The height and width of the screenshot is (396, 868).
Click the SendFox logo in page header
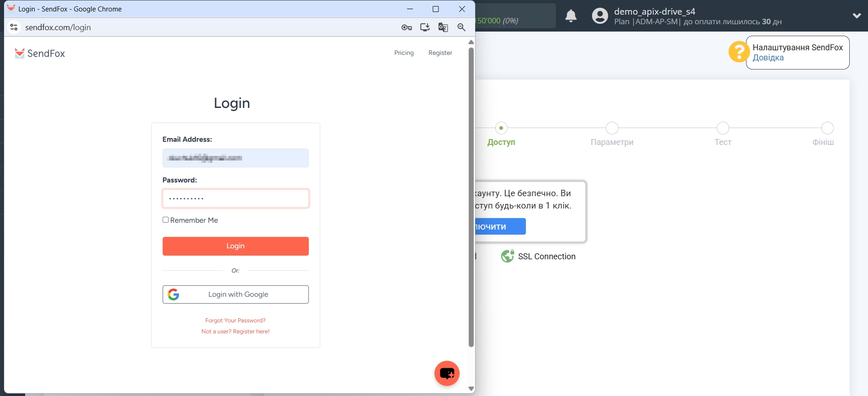pyautogui.click(x=40, y=54)
